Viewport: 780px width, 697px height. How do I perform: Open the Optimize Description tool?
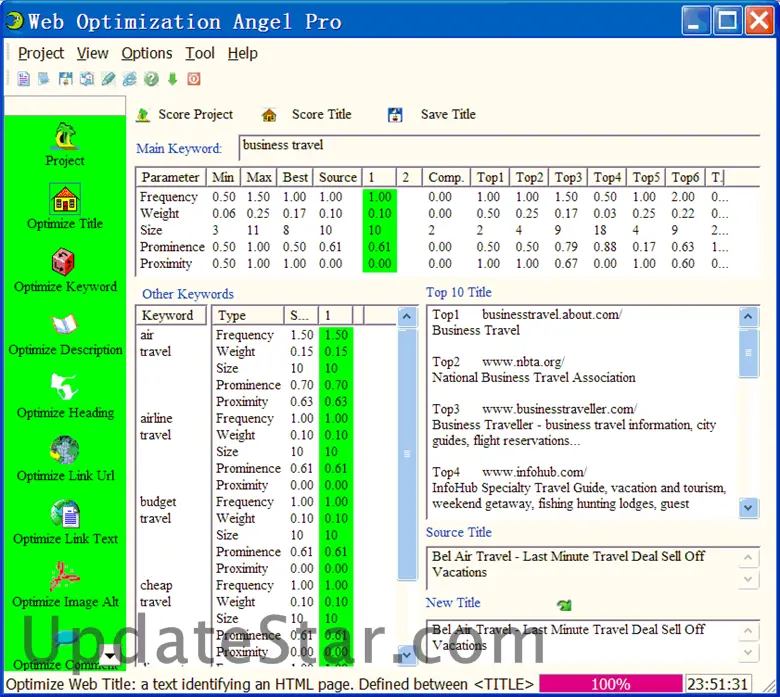pyautogui.click(x=65, y=333)
